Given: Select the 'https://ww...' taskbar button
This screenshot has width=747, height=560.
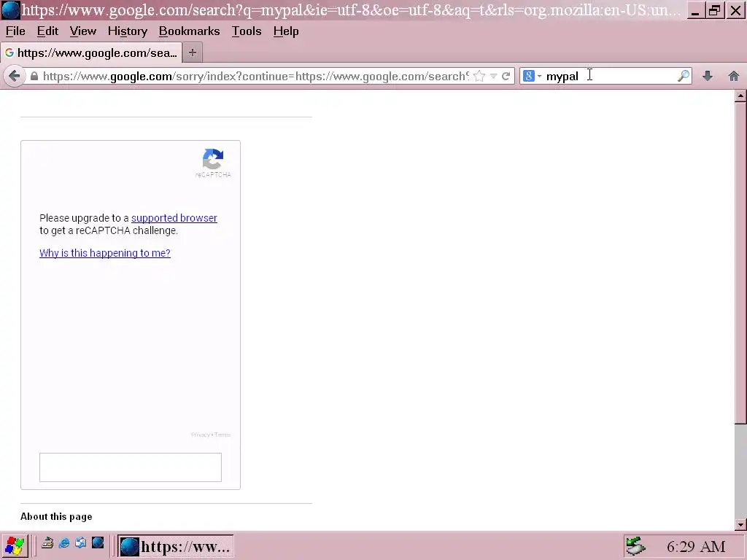Looking at the screenshot, I should [x=175, y=546].
